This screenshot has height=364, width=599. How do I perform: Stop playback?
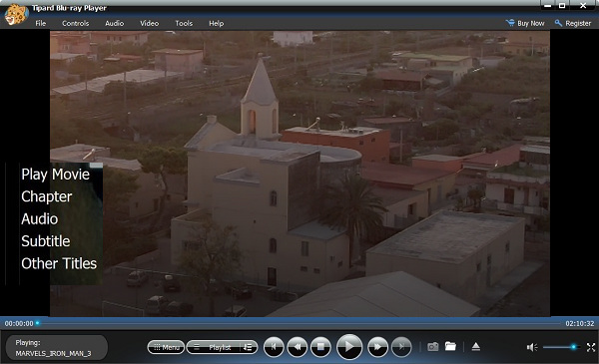point(320,347)
